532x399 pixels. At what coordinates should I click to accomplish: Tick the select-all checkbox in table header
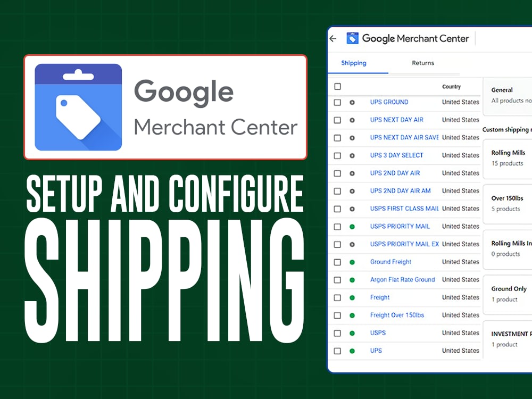[338, 87]
